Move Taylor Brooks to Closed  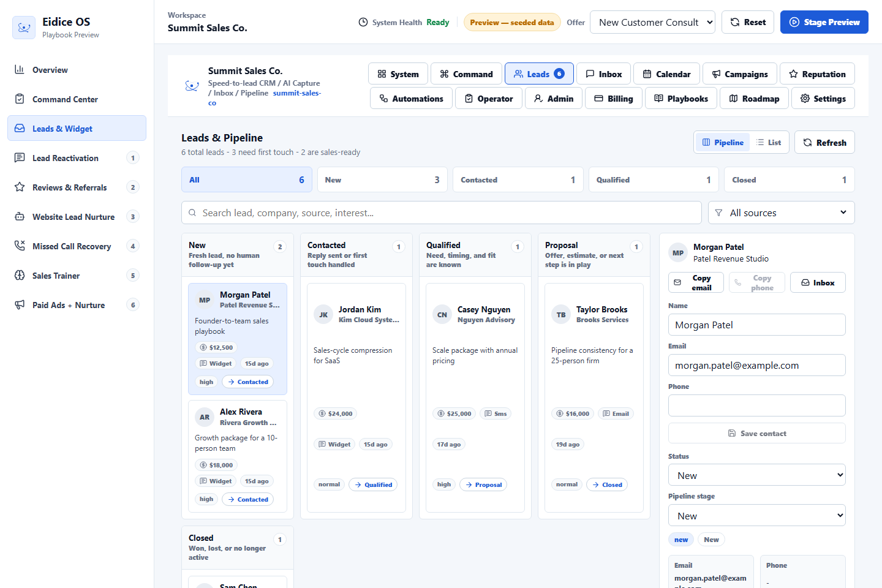(x=607, y=484)
